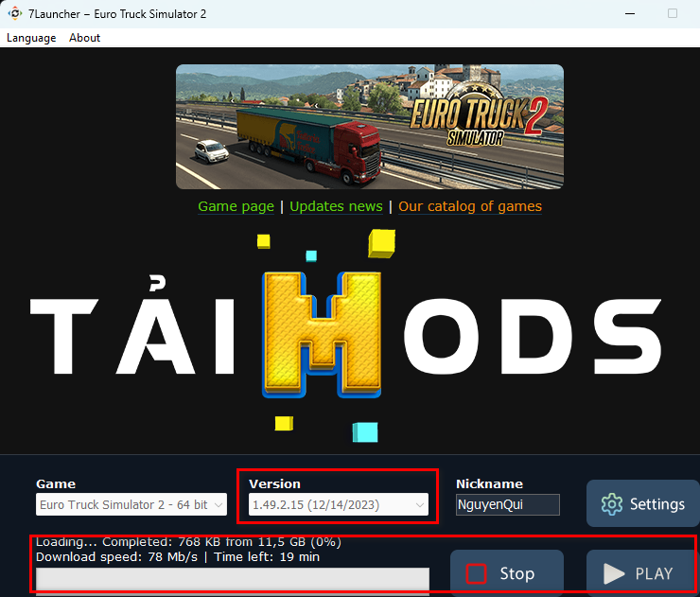Click the PLAY button

[x=643, y=573]
